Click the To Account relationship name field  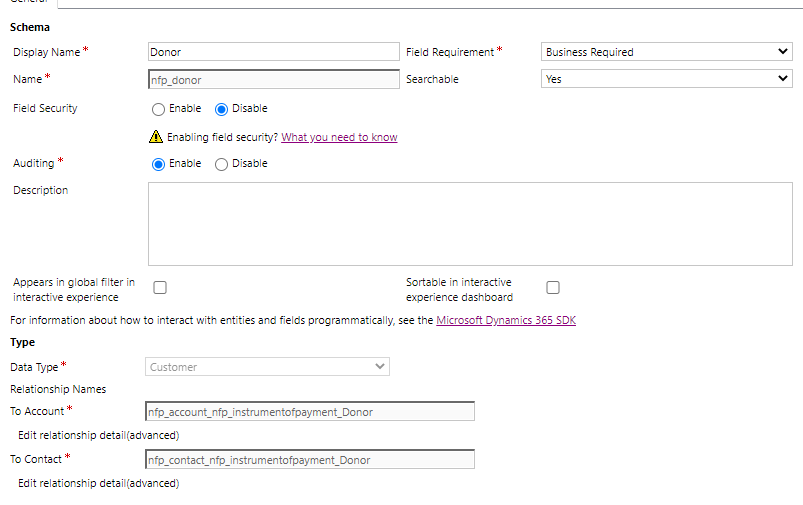point(310,412)
